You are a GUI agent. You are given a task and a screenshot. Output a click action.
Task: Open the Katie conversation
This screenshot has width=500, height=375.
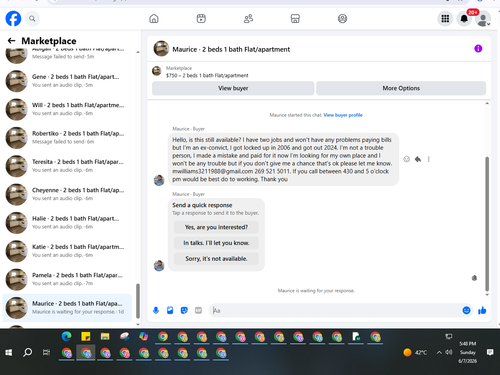click(67, 251)
